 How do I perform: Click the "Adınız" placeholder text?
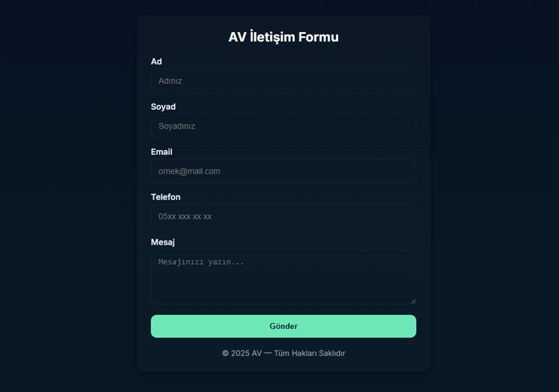pos(170,81)
